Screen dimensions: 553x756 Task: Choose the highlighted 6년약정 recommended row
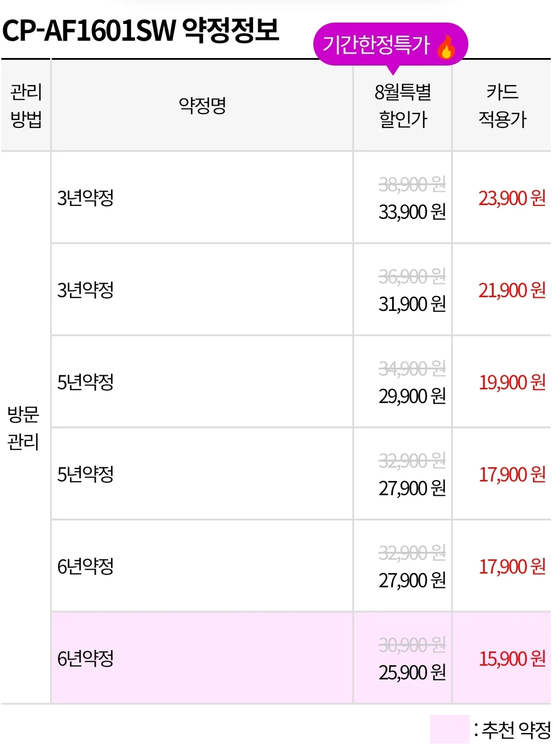tap(301, 658)
